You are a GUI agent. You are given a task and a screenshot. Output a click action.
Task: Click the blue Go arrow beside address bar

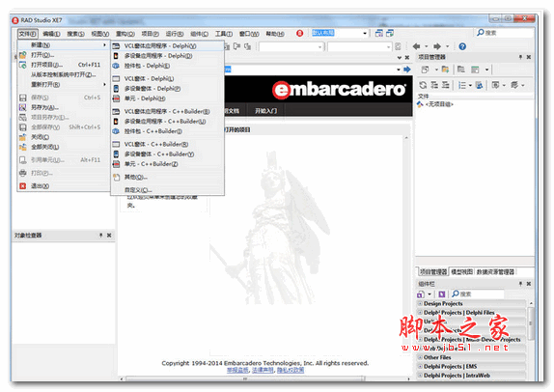coord(407,70)
